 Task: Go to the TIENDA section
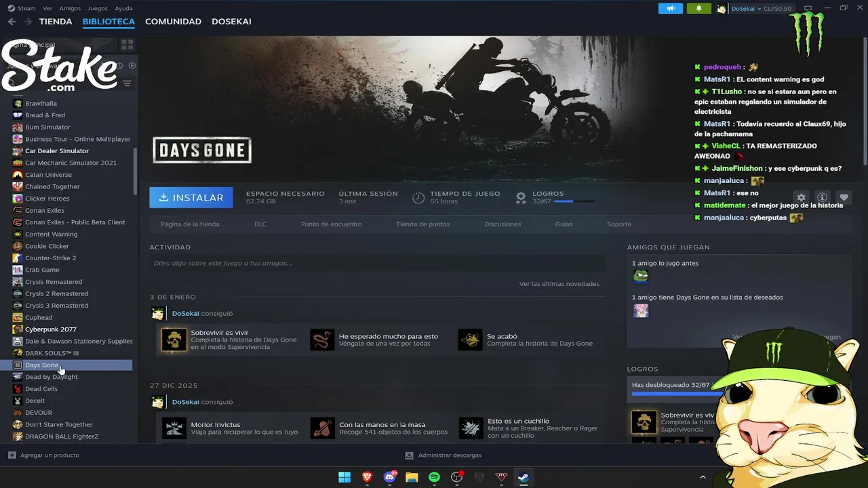click(56, 22)
